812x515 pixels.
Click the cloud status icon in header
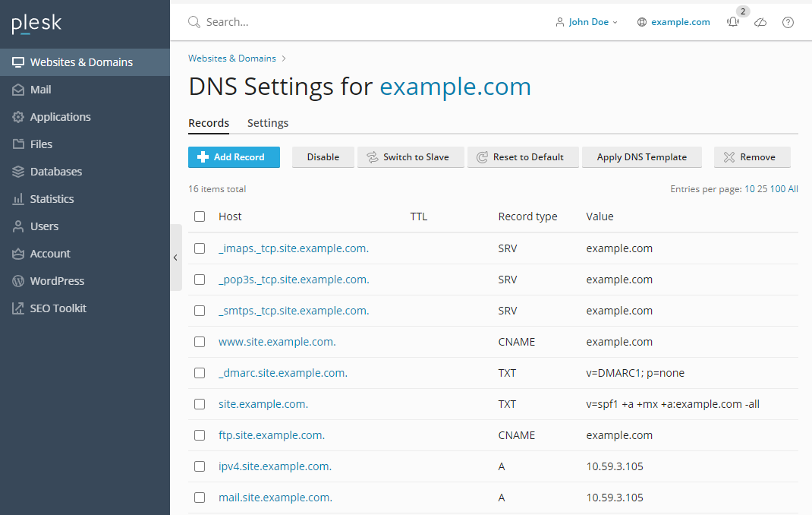[x=760, y=23]
